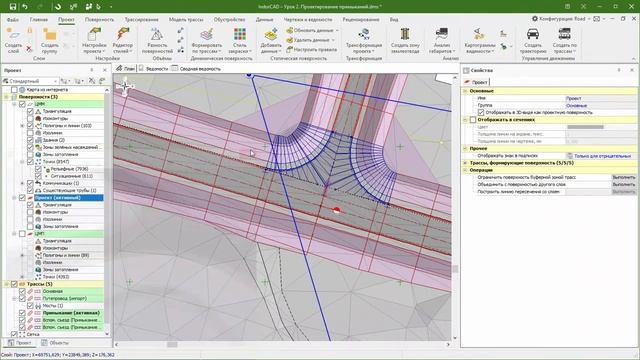Viewport: 640px width, 360px height.
Task: Click the gray Цвет color swatch
Action: click(585, 127)
